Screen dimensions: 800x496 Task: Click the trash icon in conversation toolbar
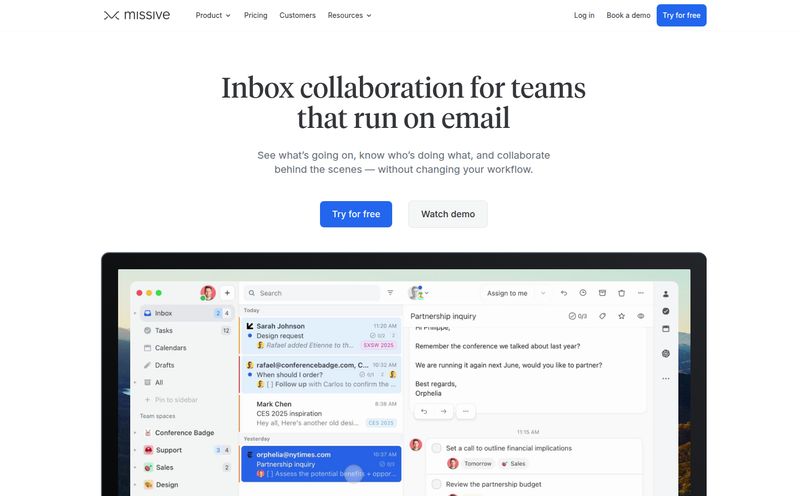click(621, 293)
